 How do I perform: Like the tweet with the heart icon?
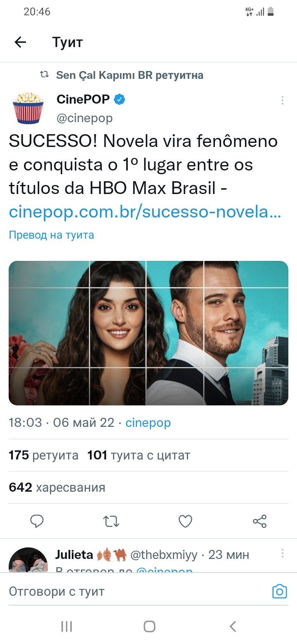pyautogui.click(x=185, y=521)
